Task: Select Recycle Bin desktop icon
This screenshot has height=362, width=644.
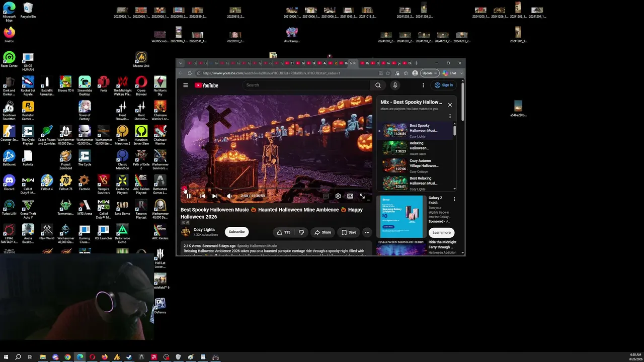Action: coord(28,11)
